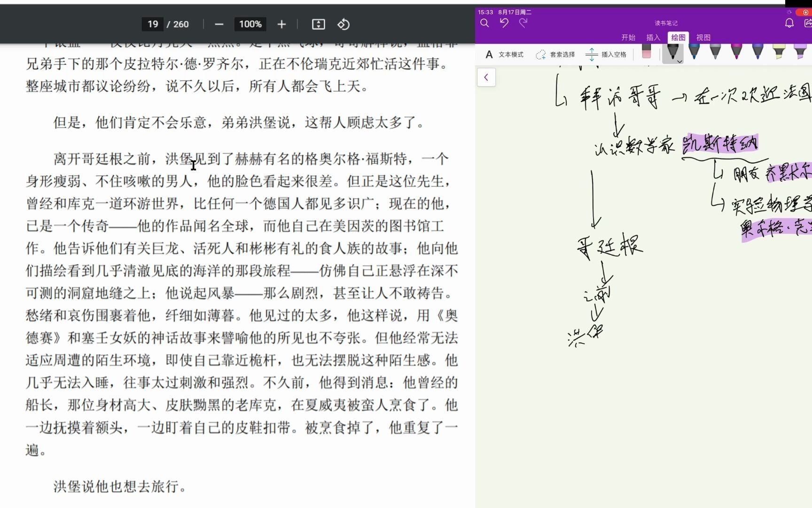This screenshot has width=812, height=508.
Task: Pick the pink eraser tool
Action: 647,51
